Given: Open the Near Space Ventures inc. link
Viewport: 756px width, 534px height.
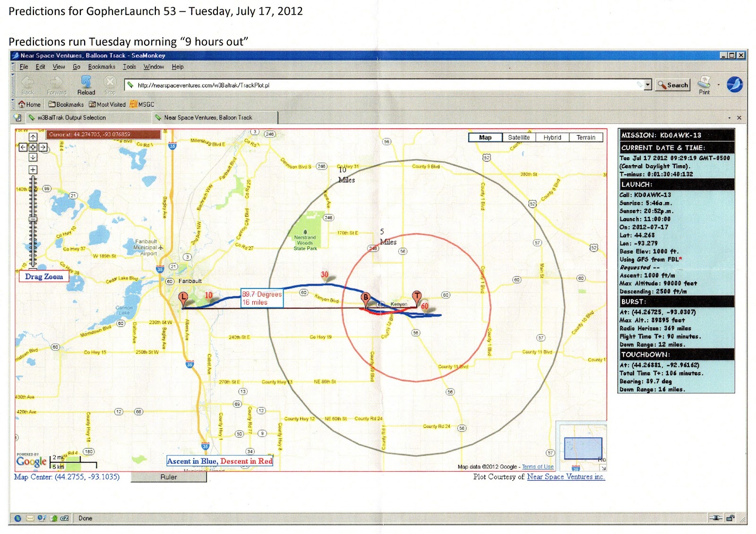Looking at the screenshot, I should tap(566, 477).
